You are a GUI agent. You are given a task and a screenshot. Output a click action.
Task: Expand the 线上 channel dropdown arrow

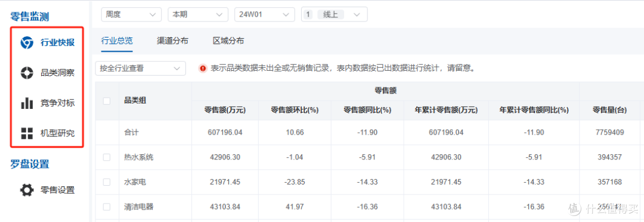click(x=357, y=15)
